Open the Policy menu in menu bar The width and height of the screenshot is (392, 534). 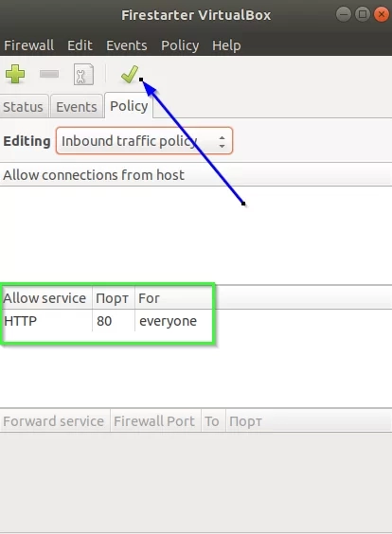[x=180, y=45]
